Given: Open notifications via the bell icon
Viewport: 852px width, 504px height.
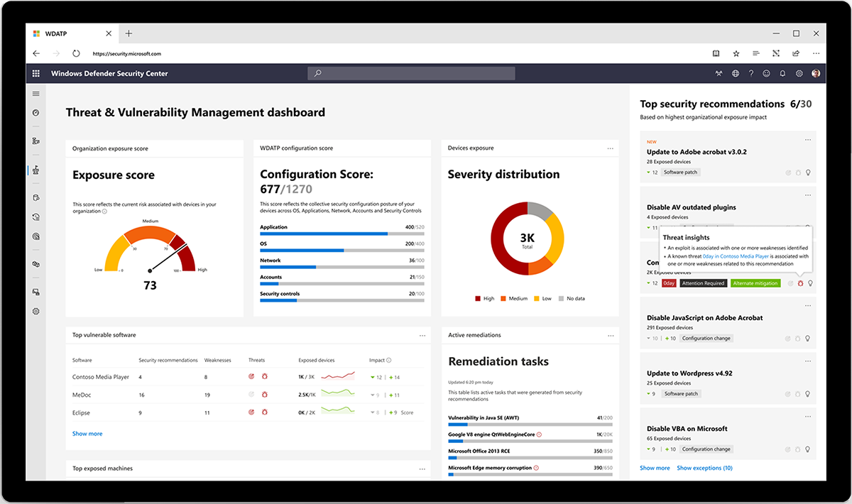Looking at the screenshot, I should coord(782,73).
